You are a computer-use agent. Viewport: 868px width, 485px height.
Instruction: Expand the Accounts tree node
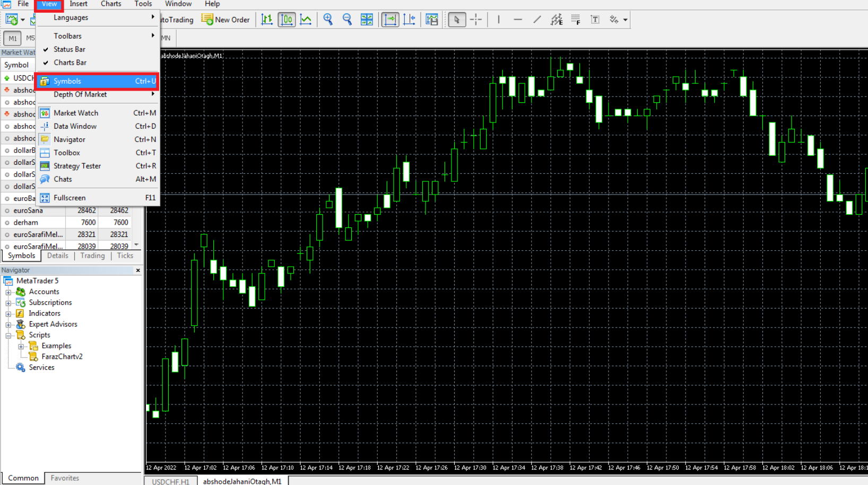8,292
